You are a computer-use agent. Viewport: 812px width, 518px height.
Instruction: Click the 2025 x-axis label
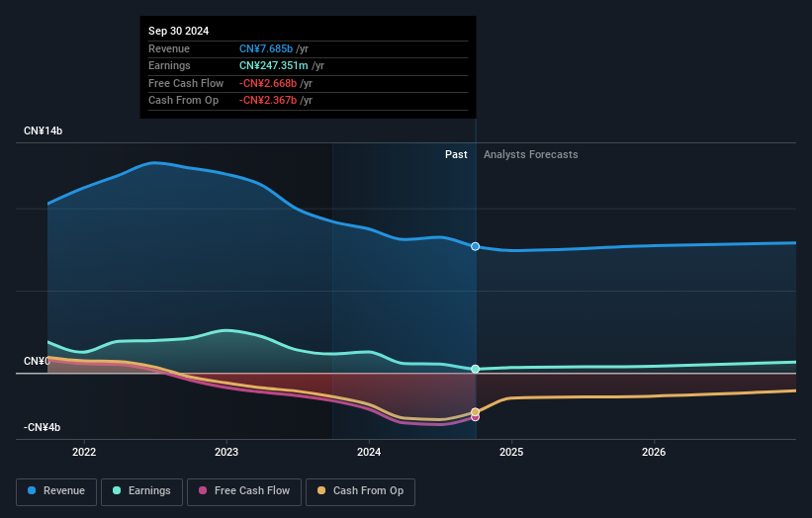(511, 452)
